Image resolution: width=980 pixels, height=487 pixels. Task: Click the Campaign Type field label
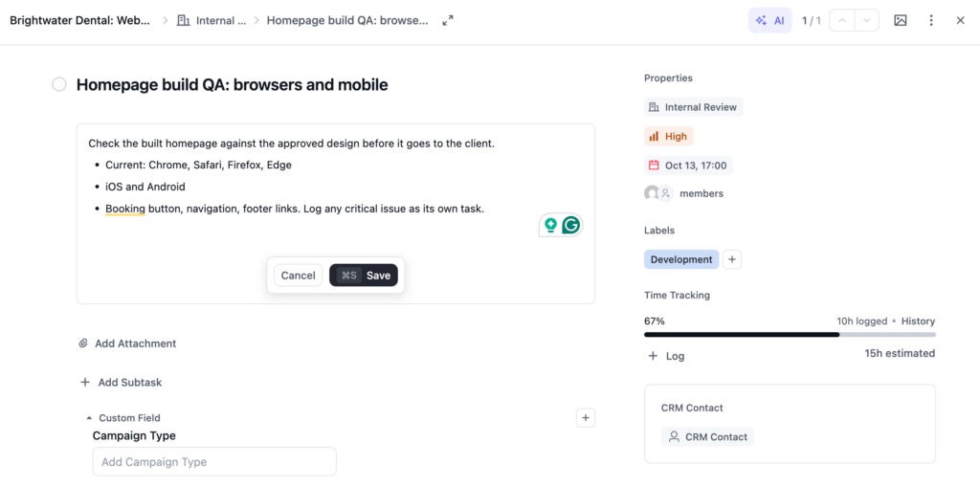[134, 435]
